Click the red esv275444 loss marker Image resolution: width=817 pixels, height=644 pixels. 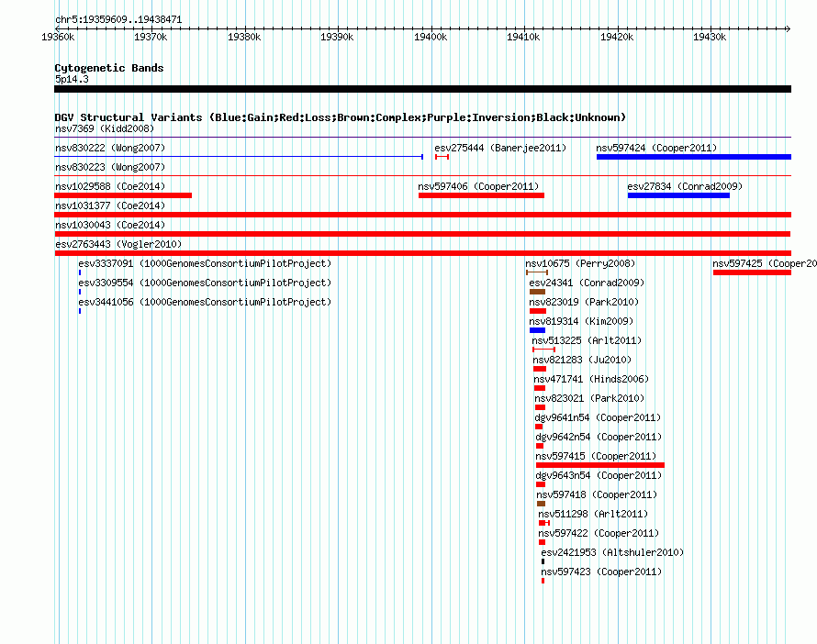[x=442, y=157]
